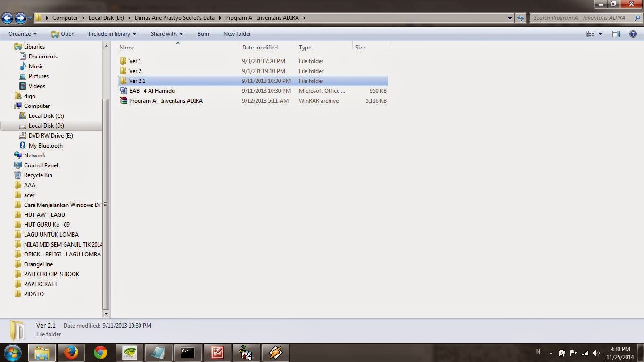Open the Organize menu
The width and height of the screenshot is (644, 362).
pyautogui.click(x=23, y=34)
